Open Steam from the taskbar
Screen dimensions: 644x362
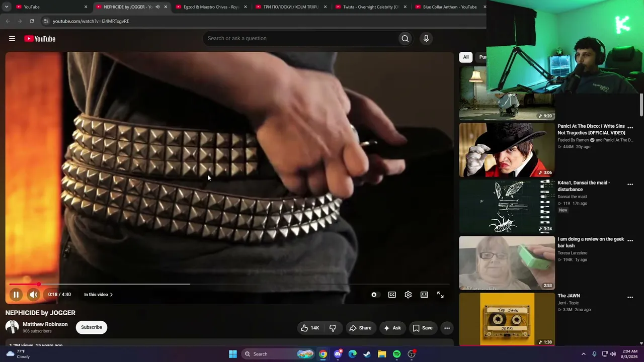(x=367, y=354)
